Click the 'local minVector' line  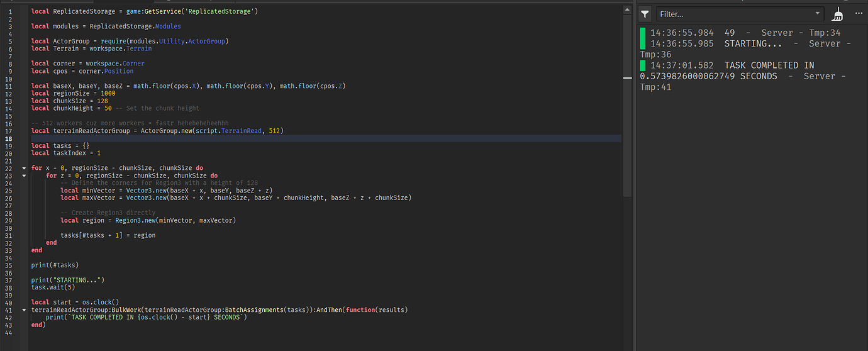(166, 190)
